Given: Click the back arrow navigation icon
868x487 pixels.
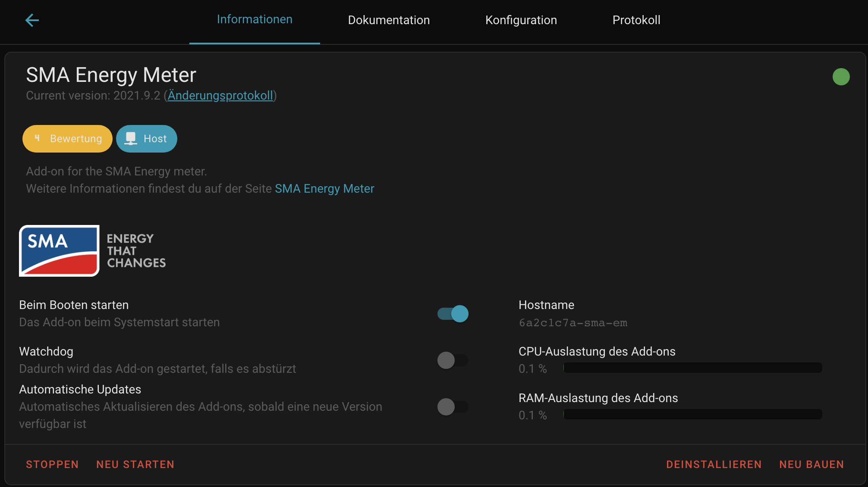Looking at the screenshot, I should [x=32, y=20].
